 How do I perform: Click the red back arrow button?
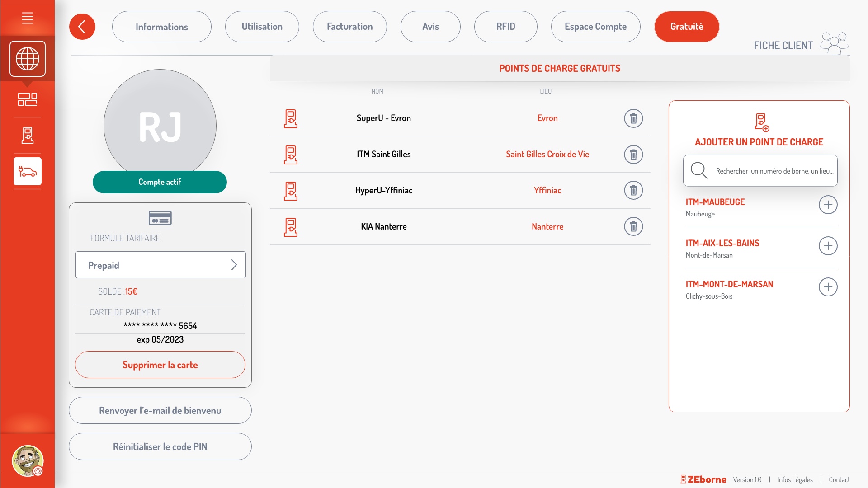tap(82, 27)
